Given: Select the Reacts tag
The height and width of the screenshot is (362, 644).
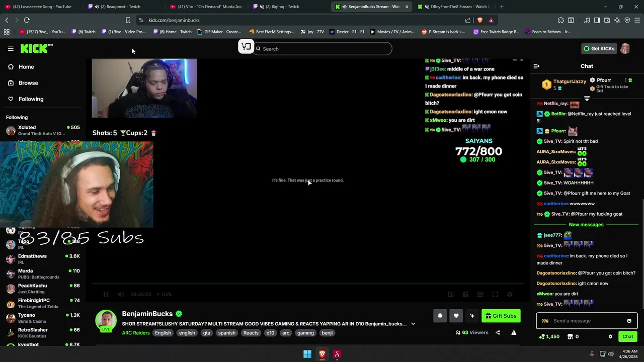Looking at the screenshot, I should point(251,333).
